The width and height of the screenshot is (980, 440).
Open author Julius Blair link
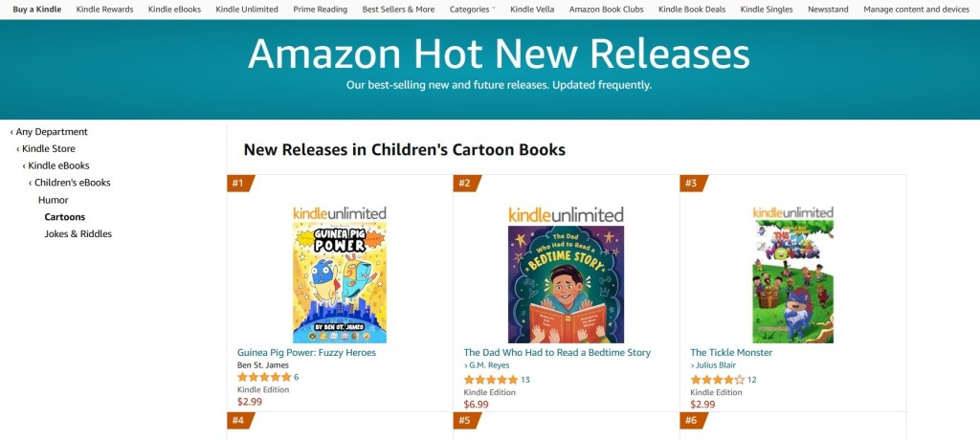(720, 365)
